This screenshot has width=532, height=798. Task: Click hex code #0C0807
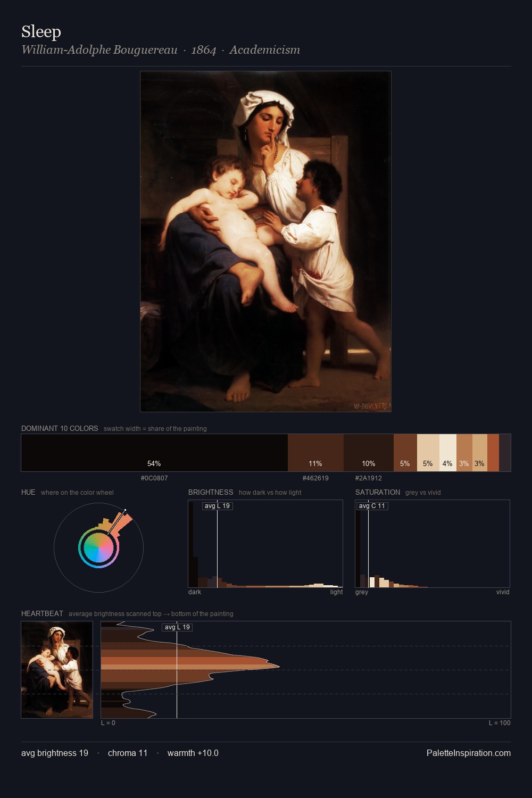154,478
